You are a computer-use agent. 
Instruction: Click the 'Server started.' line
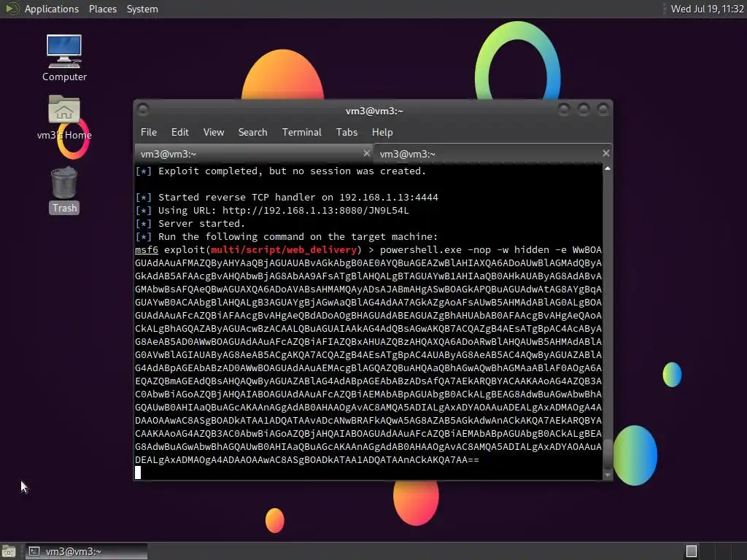[x=190, y=223]
